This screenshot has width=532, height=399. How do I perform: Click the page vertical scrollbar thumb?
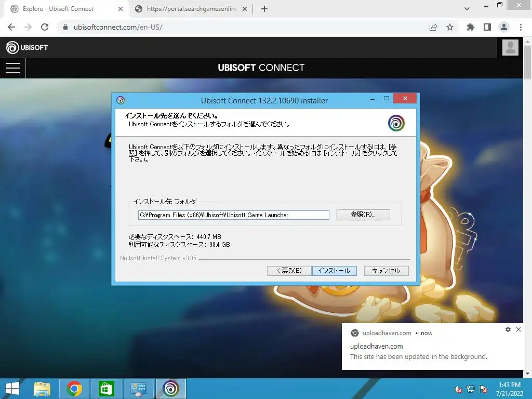pyautogui.click(x=527, y=62)
